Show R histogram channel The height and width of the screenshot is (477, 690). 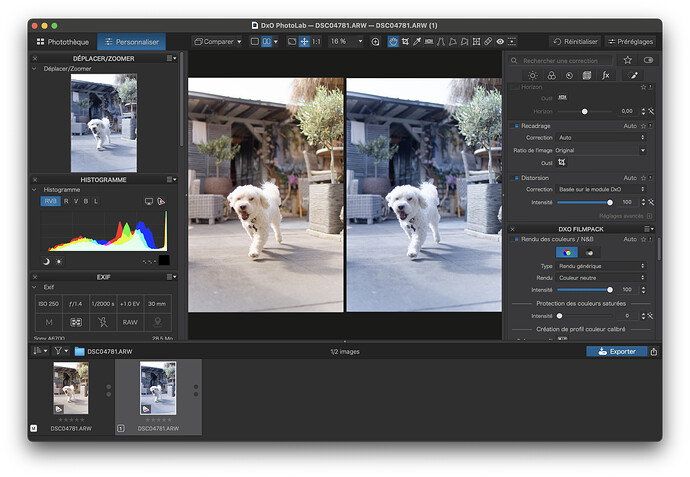tap(66, 201)
